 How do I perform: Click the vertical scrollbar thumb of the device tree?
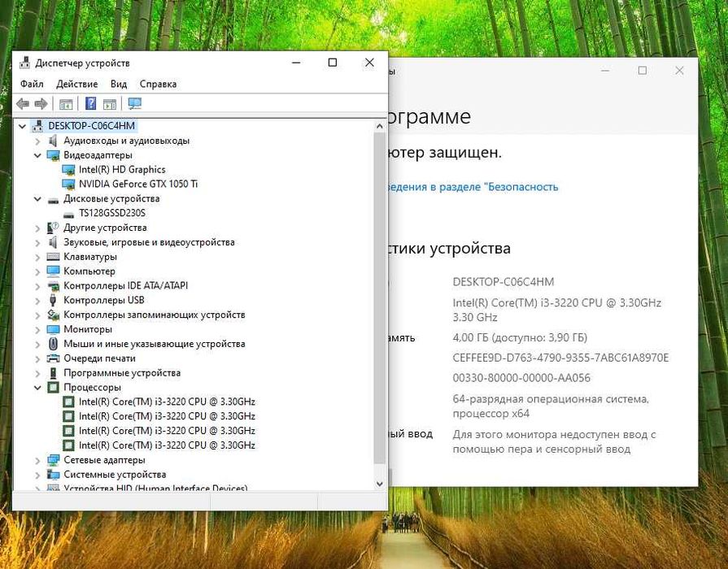pos(380,298)
